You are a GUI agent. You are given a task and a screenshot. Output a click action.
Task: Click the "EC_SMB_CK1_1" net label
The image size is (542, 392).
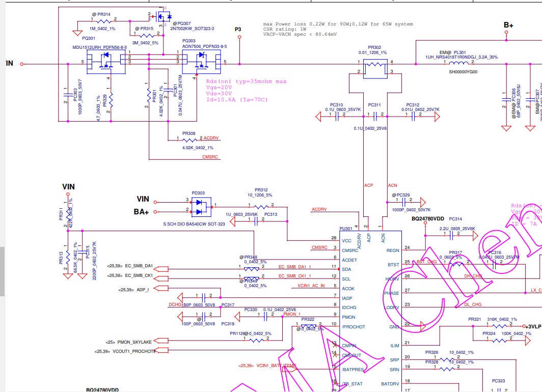tap(295, 276)
